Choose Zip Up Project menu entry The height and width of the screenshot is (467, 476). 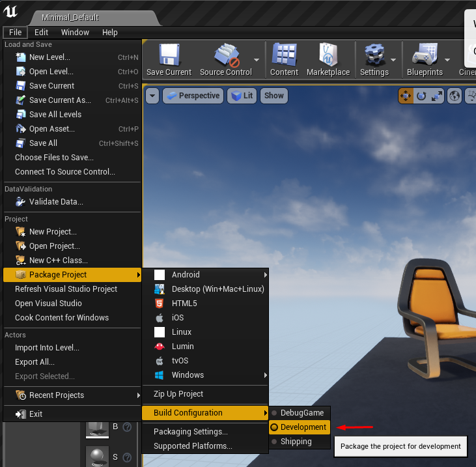click(206, 394)
